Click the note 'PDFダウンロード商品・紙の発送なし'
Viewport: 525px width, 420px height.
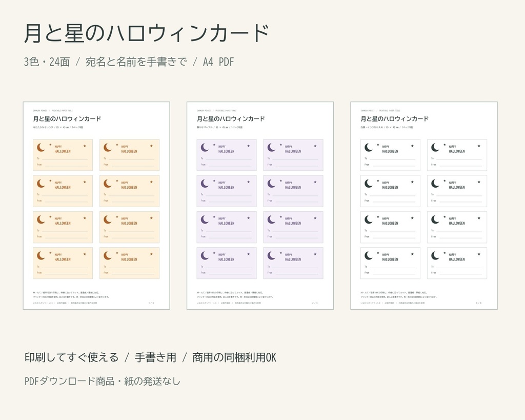point(103,381)
